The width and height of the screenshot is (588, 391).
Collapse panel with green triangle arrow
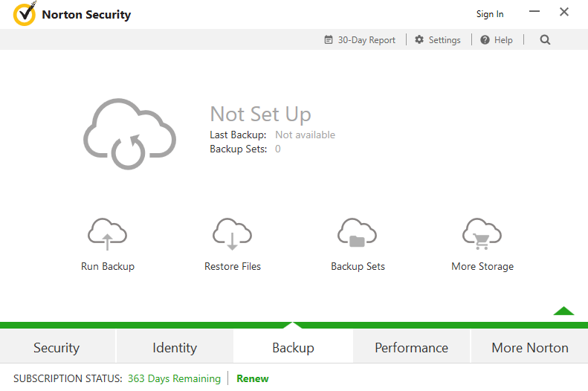coord(563,311)
